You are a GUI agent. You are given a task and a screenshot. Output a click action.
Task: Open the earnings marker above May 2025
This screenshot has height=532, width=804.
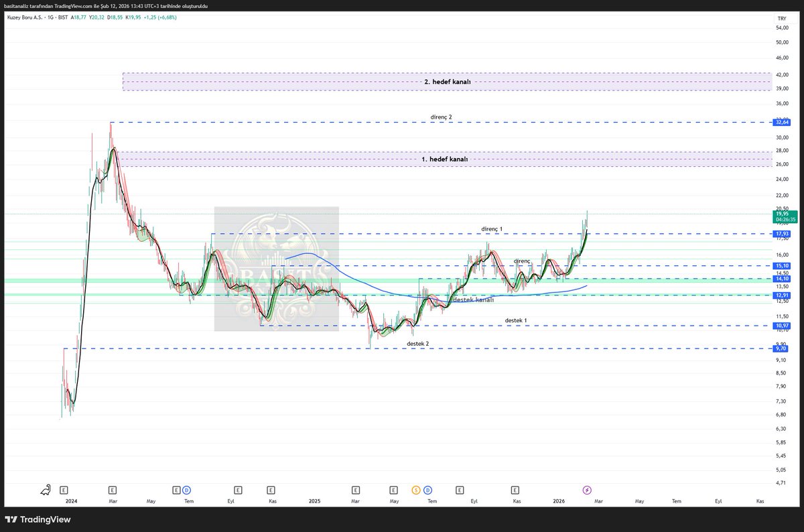pyautogui.click(x=395, y=490)
